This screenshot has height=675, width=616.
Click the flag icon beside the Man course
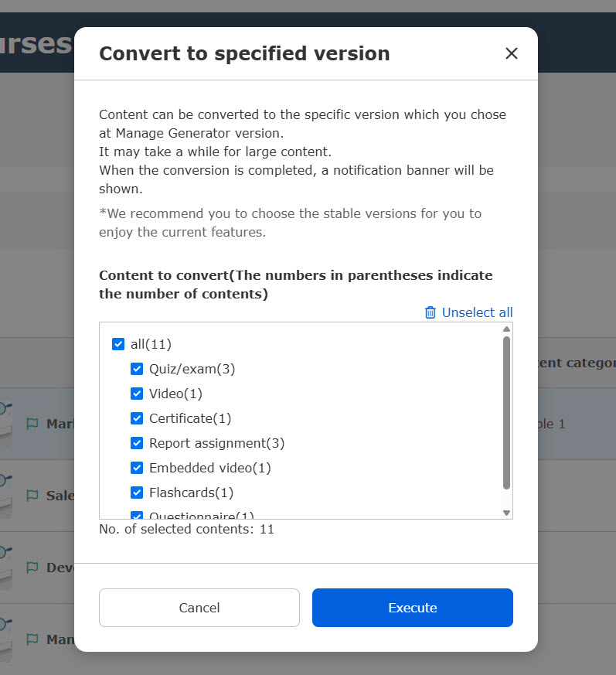32,639
